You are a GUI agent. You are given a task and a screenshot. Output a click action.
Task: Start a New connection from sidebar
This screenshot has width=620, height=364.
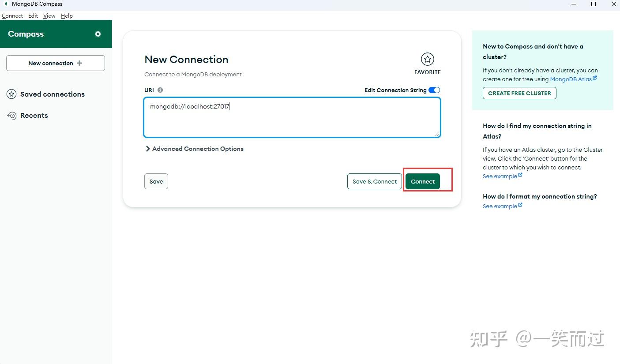(x=56, y=63)
